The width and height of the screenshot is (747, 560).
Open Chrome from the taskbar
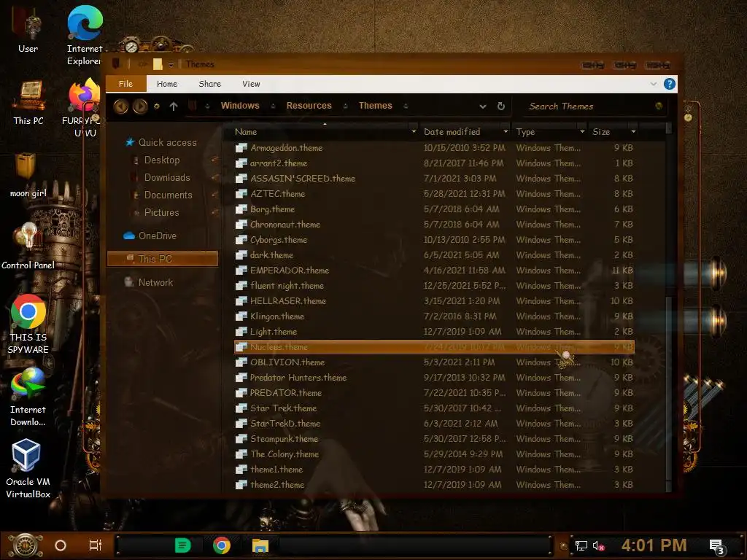click(222, 545)
